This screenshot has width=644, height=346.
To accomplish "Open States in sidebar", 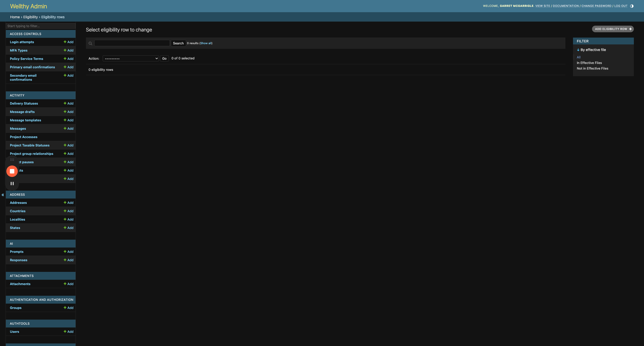I will click(x=15, y=228).
